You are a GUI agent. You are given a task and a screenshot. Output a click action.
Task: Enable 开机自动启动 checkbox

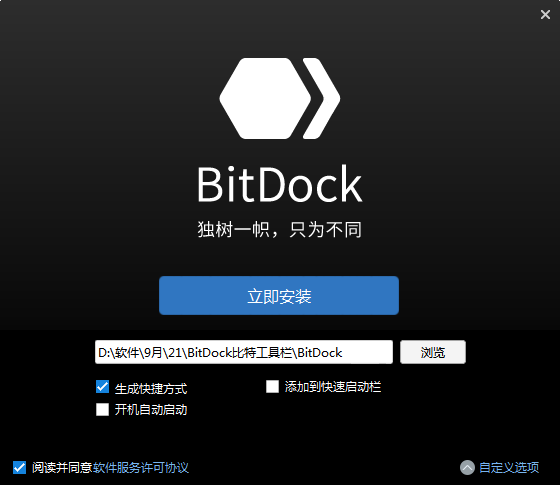pyautogui.click(x=102, y=409)
